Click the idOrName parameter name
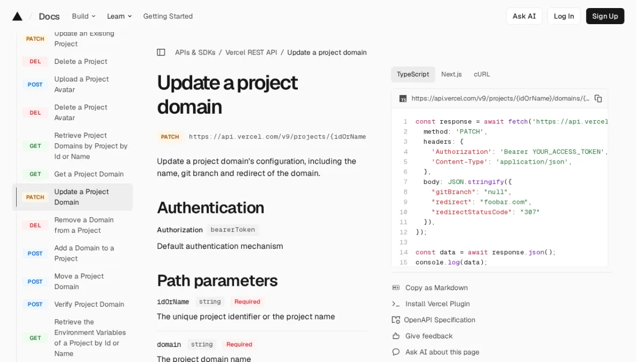This screenshot has height=362, width=644. coord(173,302)
